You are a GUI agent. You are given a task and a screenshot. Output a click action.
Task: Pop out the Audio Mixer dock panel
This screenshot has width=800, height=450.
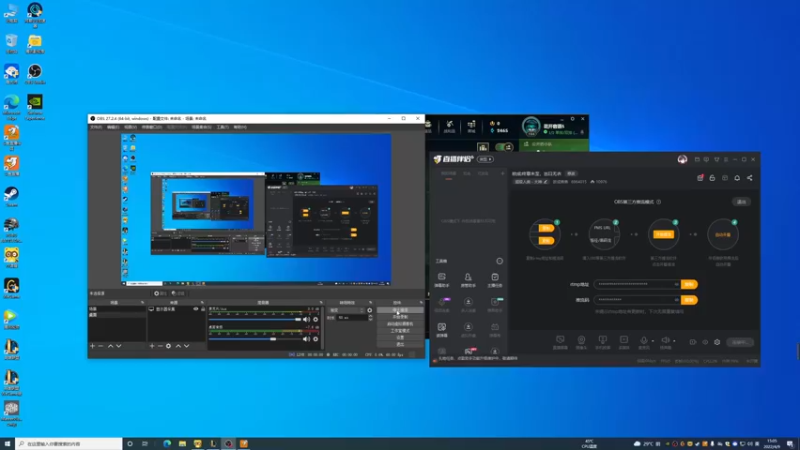(x=321, y=303)
